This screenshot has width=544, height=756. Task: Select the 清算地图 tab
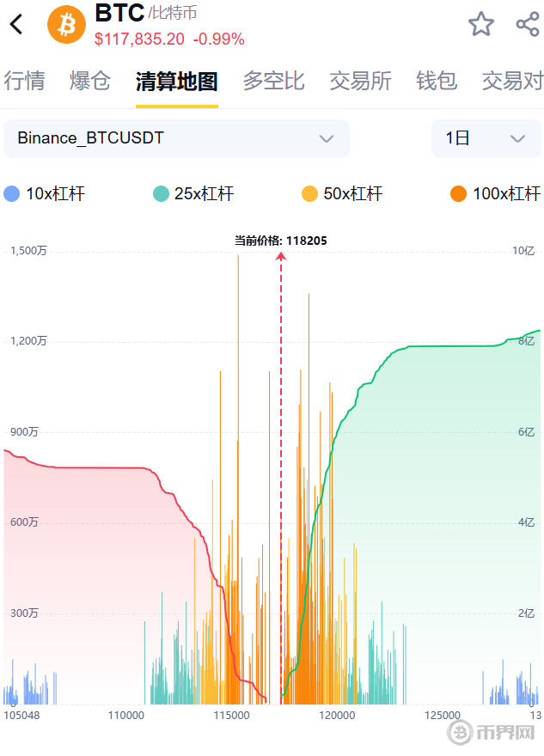coord(176,82)
